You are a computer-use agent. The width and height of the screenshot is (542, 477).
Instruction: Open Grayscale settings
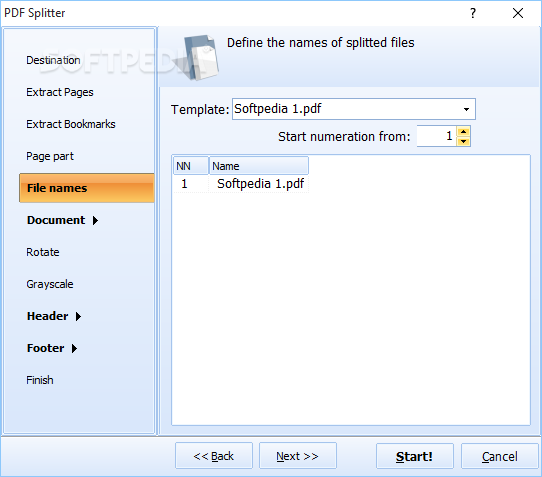tap(50, 284)
